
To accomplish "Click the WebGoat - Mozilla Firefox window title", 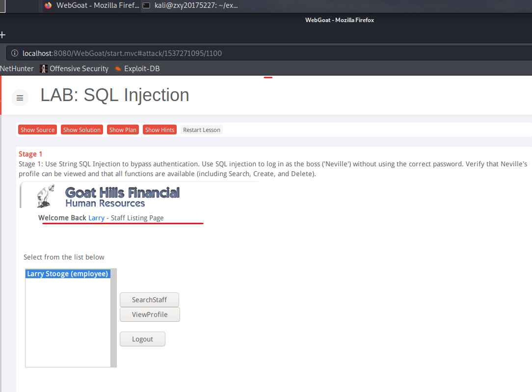I will [339, 20].
